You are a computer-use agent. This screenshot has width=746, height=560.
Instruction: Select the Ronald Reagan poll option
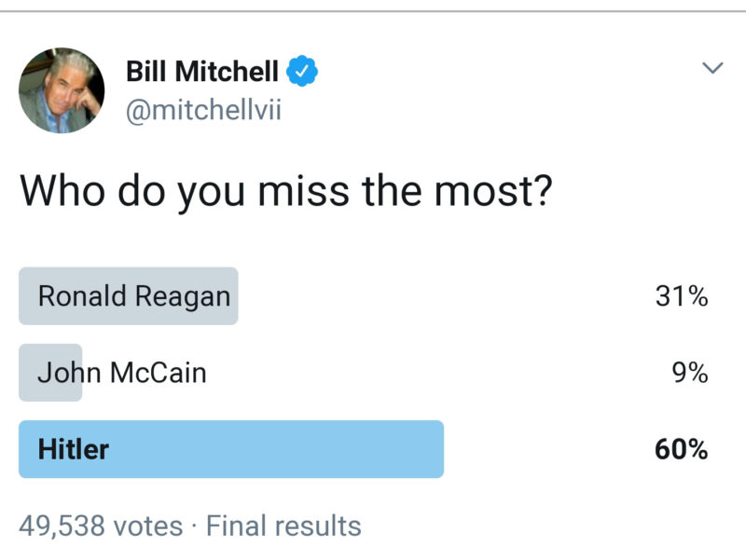click(133, 296)
